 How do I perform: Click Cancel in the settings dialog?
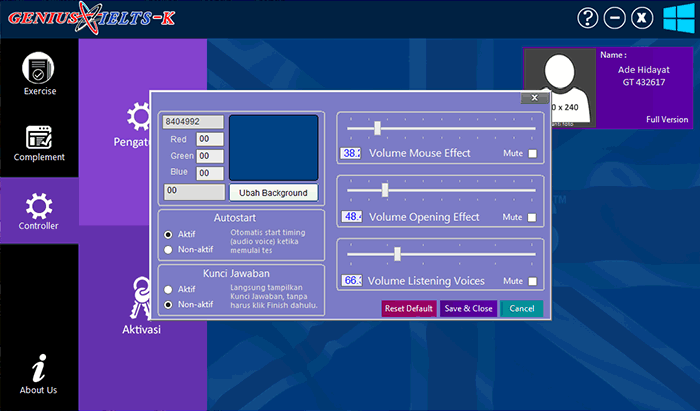pos(521,308)
